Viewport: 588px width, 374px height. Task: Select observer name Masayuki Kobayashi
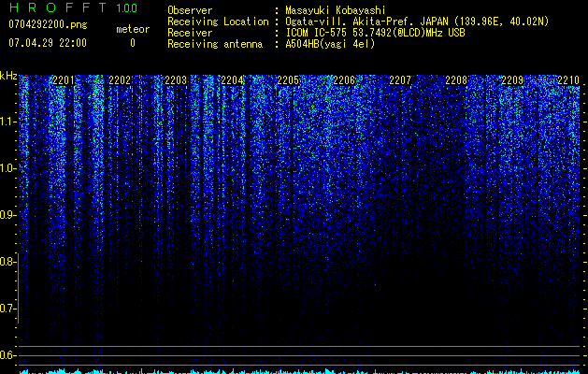point(336,10)
